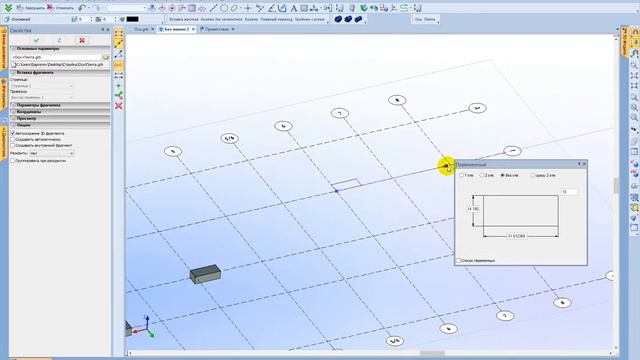Click the Вставка жесткая toolbar item

[x=183, y=19]
